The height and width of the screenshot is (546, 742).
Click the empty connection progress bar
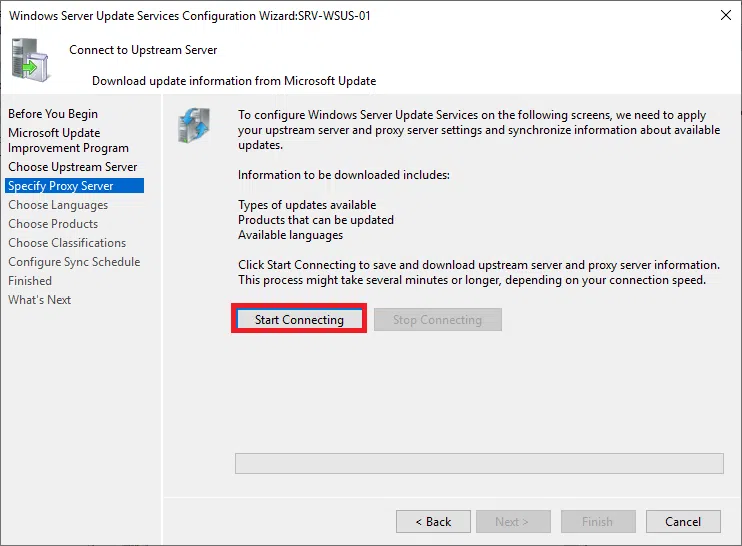[478, 464]
